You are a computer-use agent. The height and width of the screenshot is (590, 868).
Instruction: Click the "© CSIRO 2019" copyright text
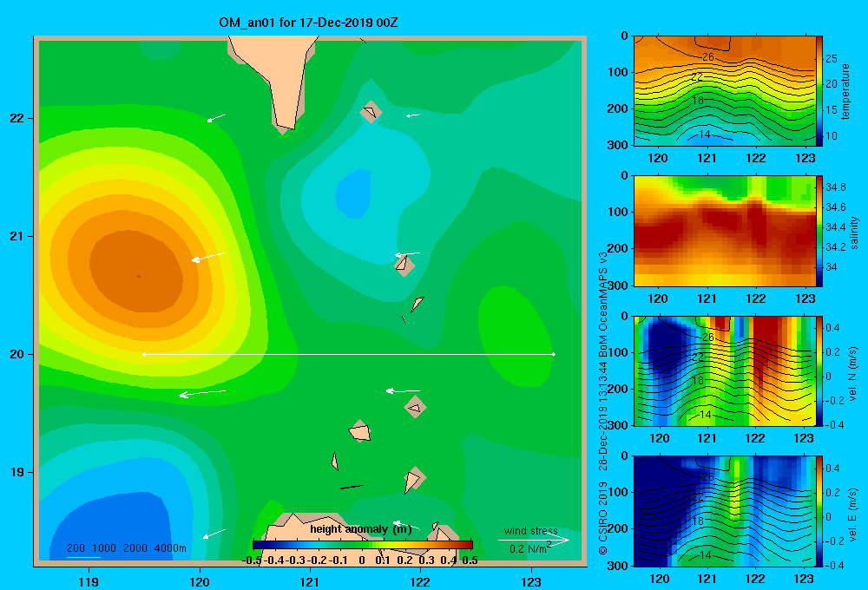pos(603,518)
